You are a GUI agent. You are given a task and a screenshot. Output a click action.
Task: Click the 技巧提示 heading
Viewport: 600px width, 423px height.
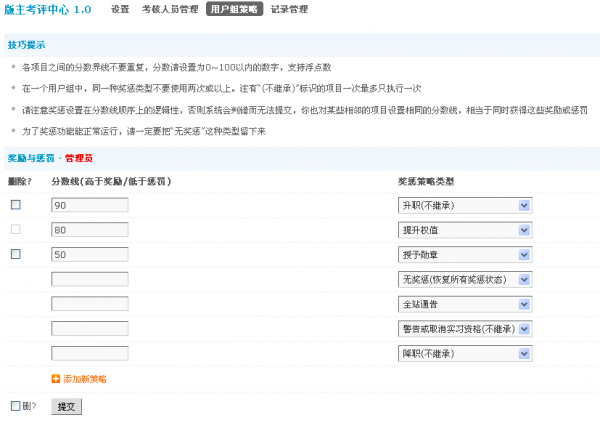[26, 45]
